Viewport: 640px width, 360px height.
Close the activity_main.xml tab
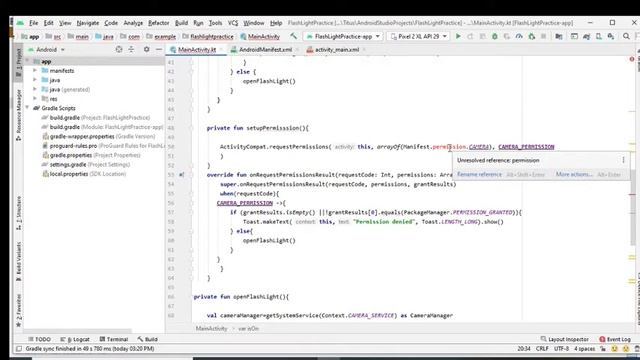(364, 49)
